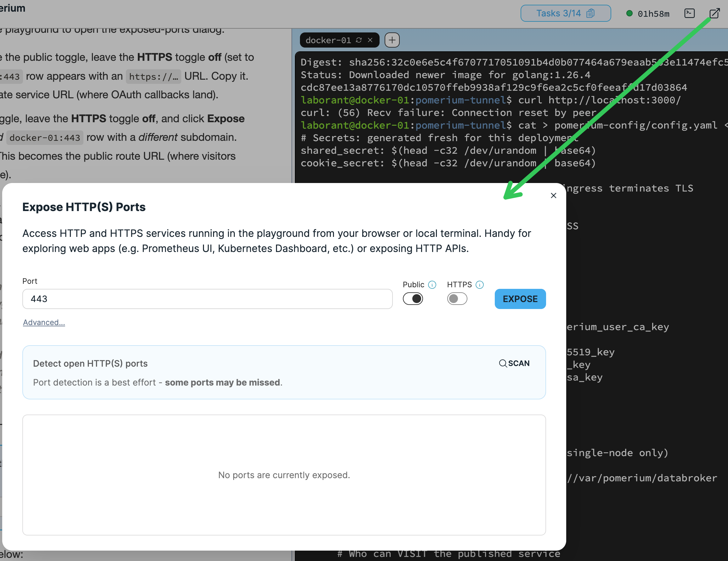Open the Tasks 3/14 list

click(565, 13)
